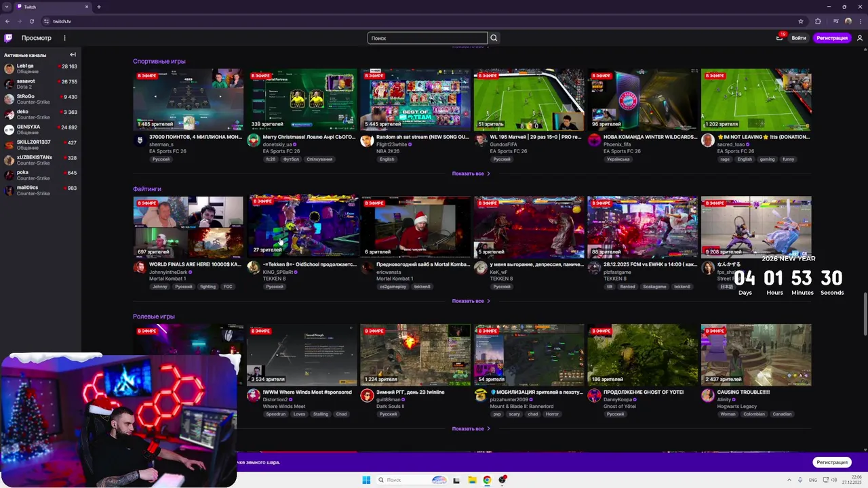This screenshot has width=868, height=488.
Task: Click the Windows taskbar search box
Action: [412, 480]
